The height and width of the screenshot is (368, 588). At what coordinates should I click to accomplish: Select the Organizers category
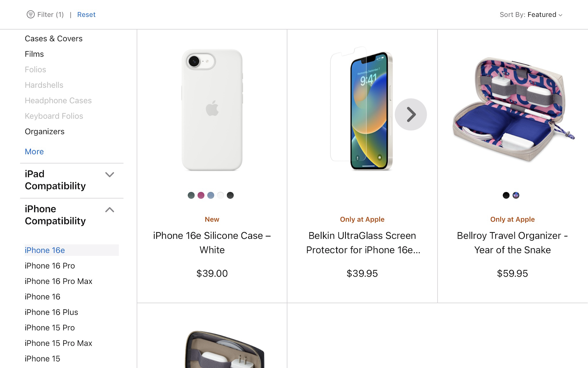pyautogui.click(x=44, y=131)
